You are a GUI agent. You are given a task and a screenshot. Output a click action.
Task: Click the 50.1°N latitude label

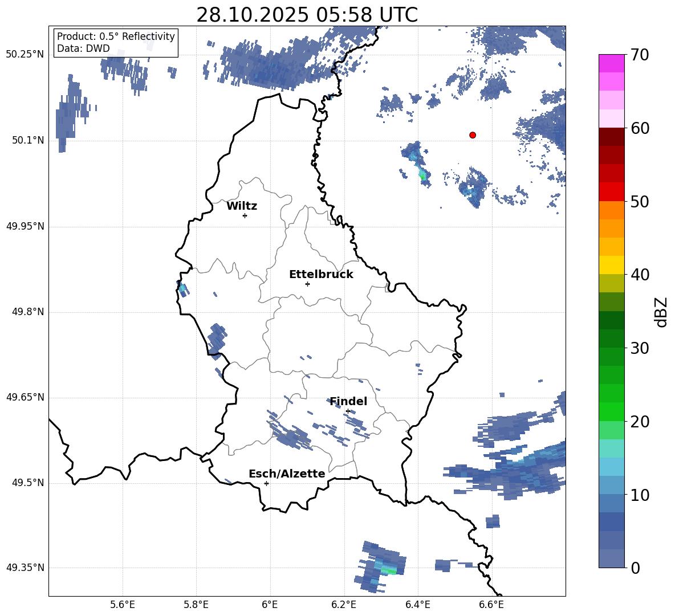[x=28, y=140]
